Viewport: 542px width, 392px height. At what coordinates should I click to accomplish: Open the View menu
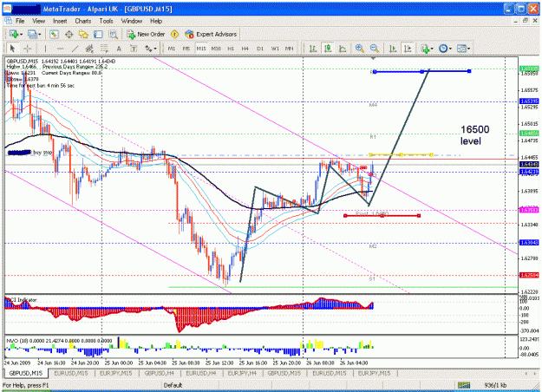click(39, 21)
